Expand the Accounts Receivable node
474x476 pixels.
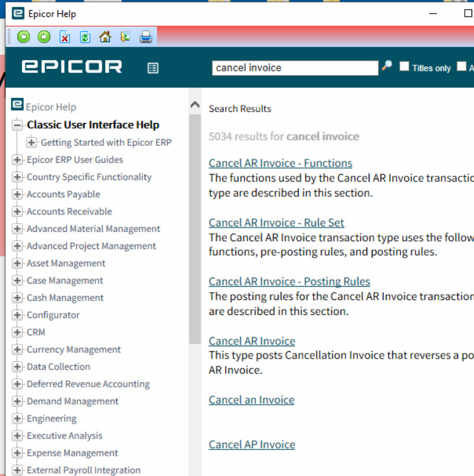(x=17, y=212)
